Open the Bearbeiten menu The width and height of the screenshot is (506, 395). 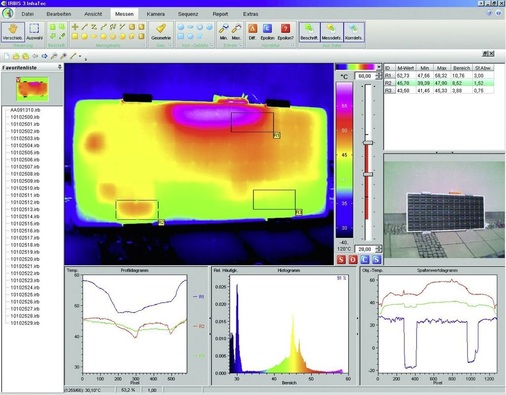tap(59, 14)
